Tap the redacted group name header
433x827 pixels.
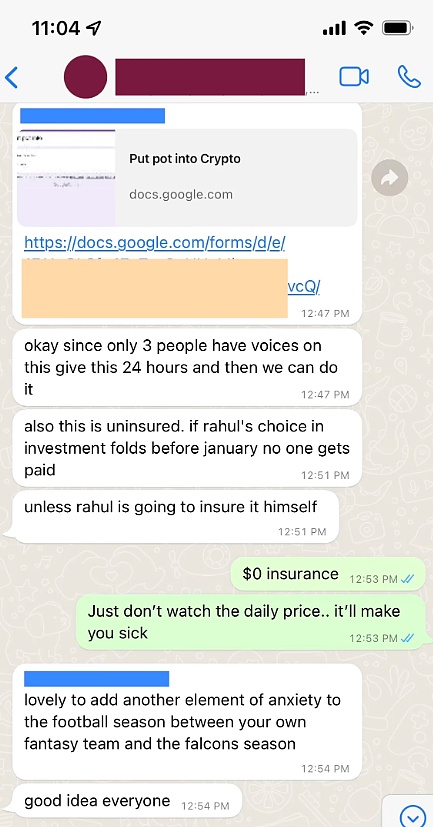pos(210,77)
